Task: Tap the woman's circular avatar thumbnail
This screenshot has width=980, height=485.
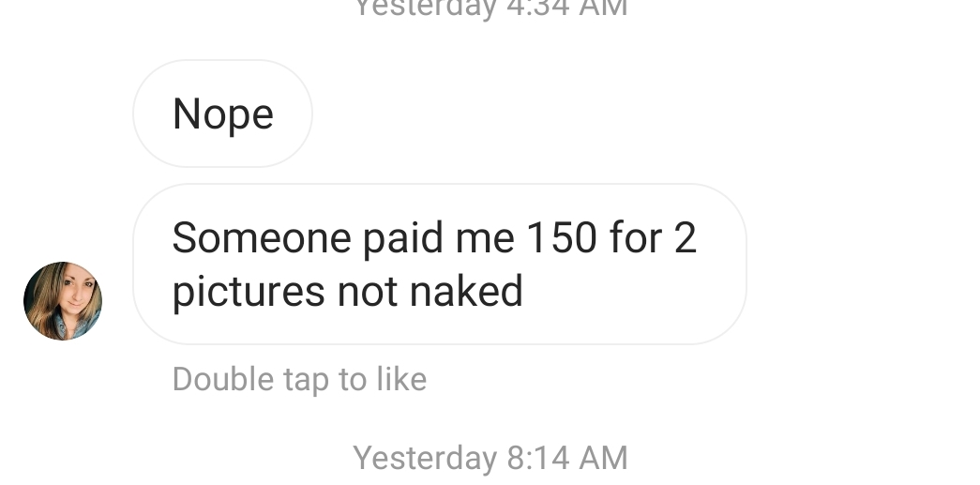Action: (63, 300)
